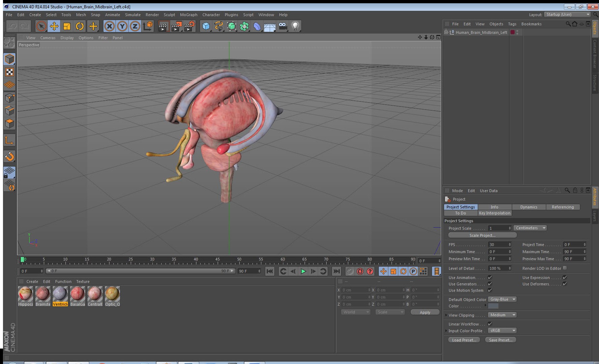Select the Move tool in top toolbar
599x364 pixels.
point(54,26)
